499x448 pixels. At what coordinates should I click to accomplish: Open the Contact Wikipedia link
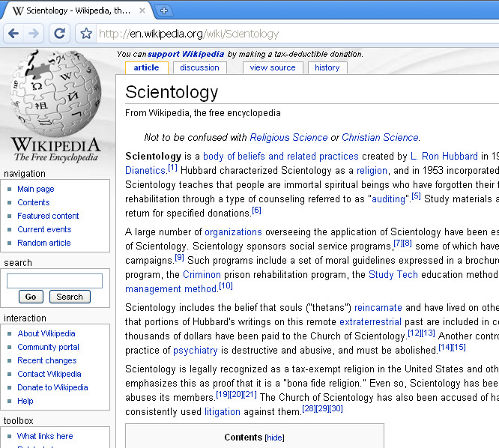tap(49, 374)
